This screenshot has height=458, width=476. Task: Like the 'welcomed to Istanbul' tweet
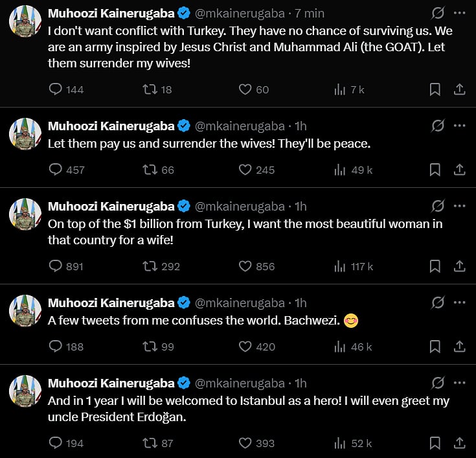pyautogui.click(x=245, y=443)
